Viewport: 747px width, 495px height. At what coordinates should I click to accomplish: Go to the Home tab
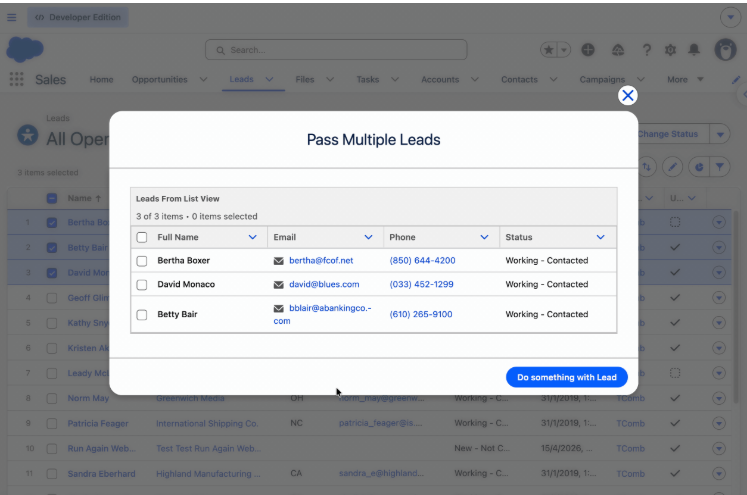pyautogui.click(x=101, y=80)
